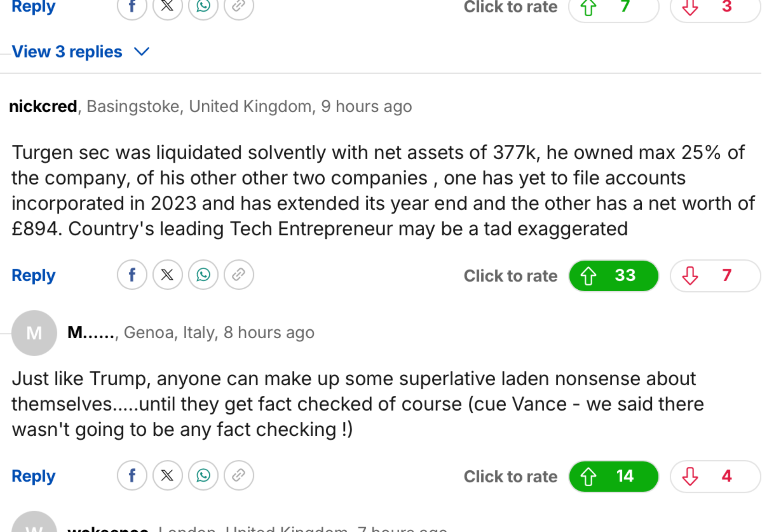This screenshot has height=532, width=766.
Task: Share Genoa comment on Facebook
Action: [132, 476]
